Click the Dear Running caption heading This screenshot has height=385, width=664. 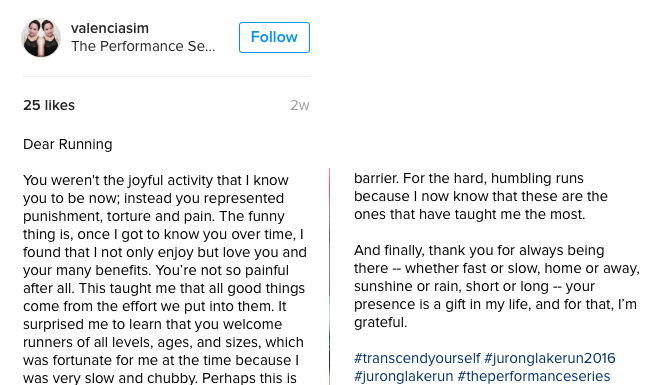click(x=68, y=144)
